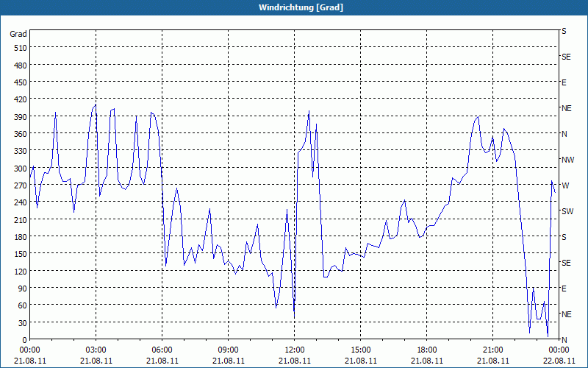Image resolution: width=588 pixels, height=368 pixels.
Task: Click the "N" compass label level with 360
Action: (x=564, y=134)
